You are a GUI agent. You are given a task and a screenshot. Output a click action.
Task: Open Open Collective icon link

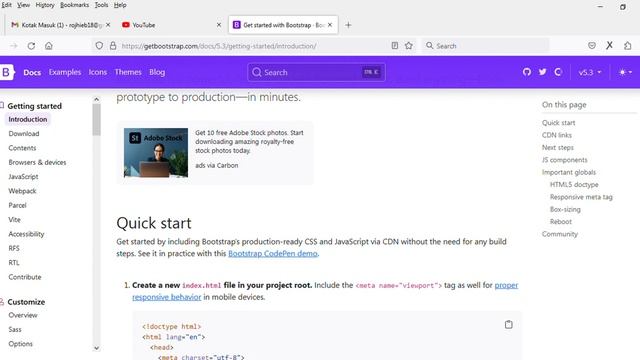click(x=558, y=72)
